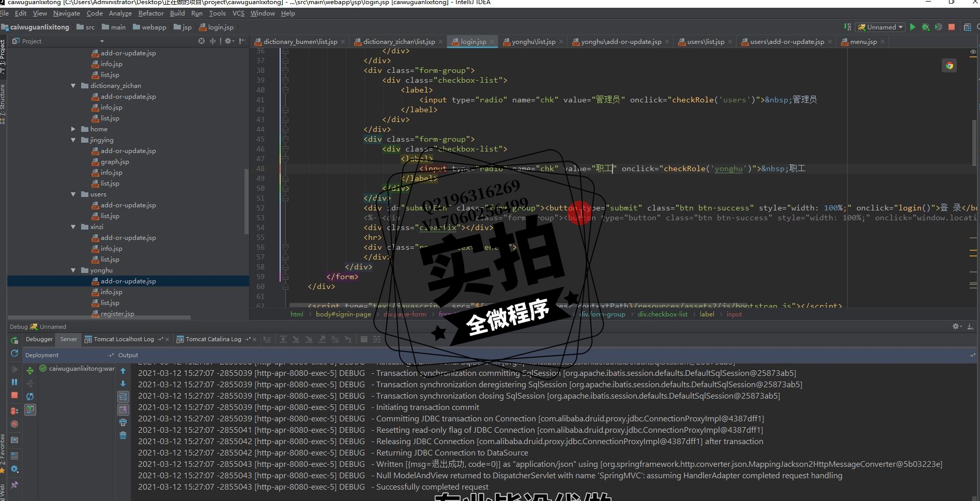980x501 pixels.
Task: Click body#signin-page in editor breadcrumb
Action: pyautogui.click(x=343, y=314)
